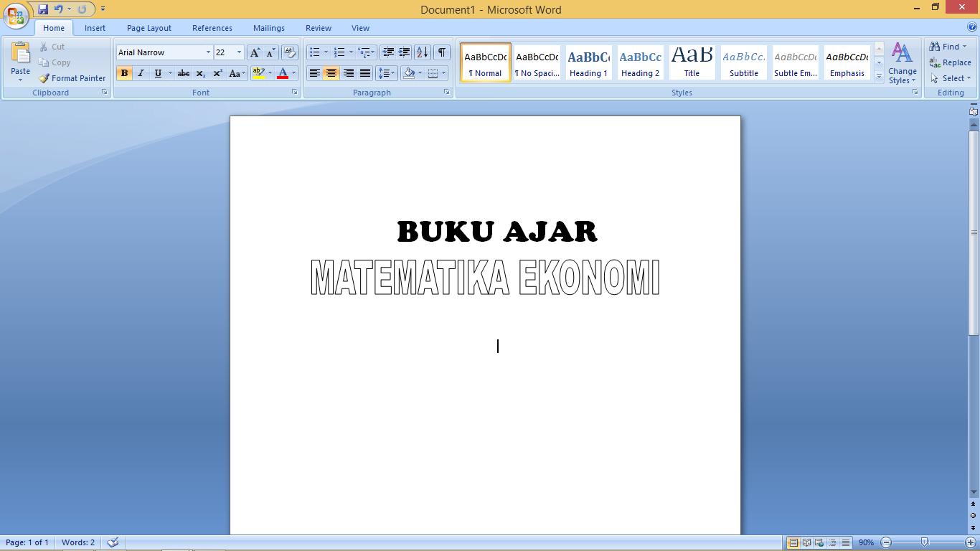The height and width of the screenshot is (551, 980).
Task: Click the 90% zoom level
Action: tap(866, 542)
